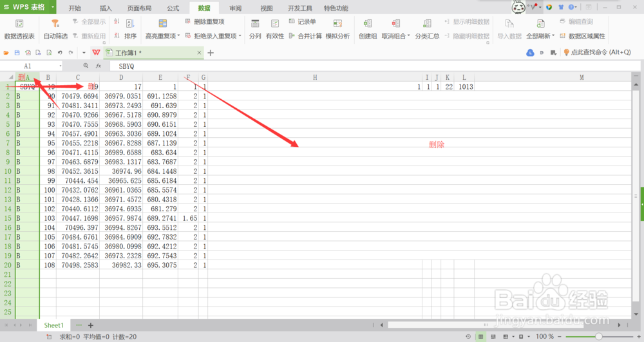Image resolution: width=644 pixels, height=342 pixels.
Task: Open the Name Box dropdown arrow
Action: coord(61,66)
